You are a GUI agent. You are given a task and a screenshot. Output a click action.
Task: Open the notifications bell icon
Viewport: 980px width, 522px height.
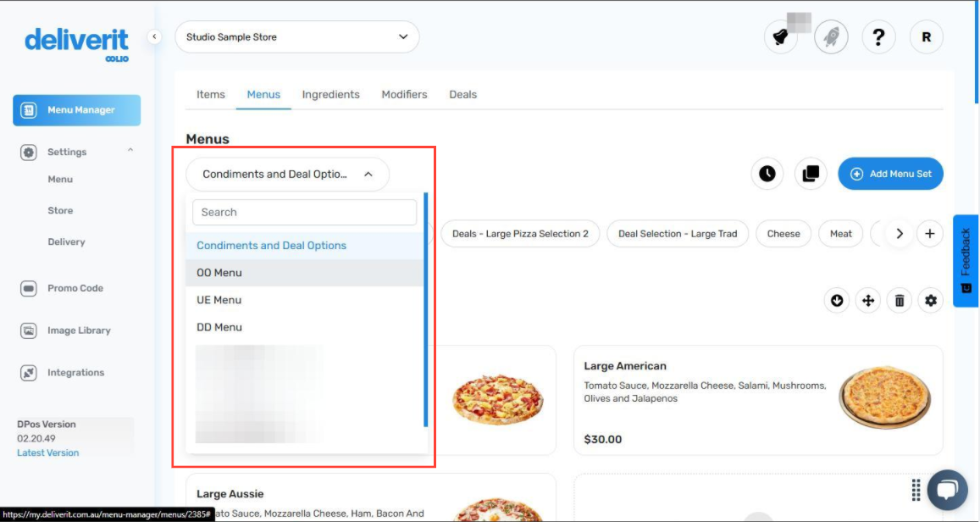781,36
